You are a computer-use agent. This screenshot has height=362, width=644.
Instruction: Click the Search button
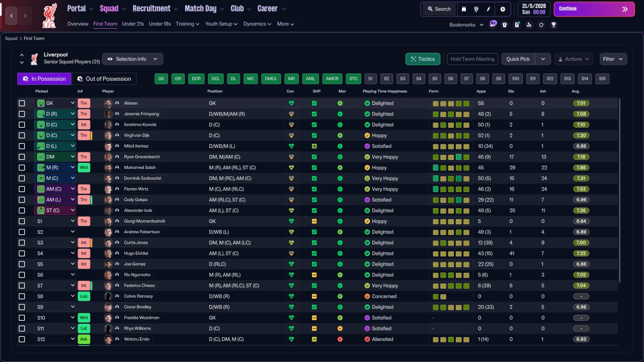click(439, 9)
